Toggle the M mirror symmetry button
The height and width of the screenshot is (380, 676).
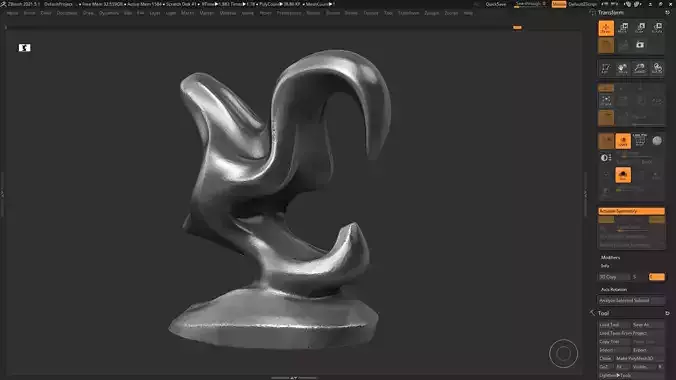point(657,220)
